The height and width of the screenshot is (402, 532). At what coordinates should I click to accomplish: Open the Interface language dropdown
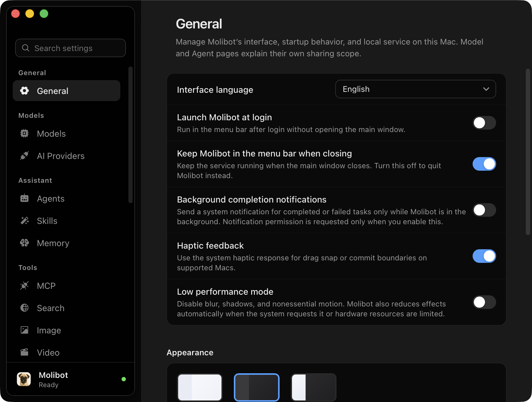pyautogui.click(x=415, y=89)
